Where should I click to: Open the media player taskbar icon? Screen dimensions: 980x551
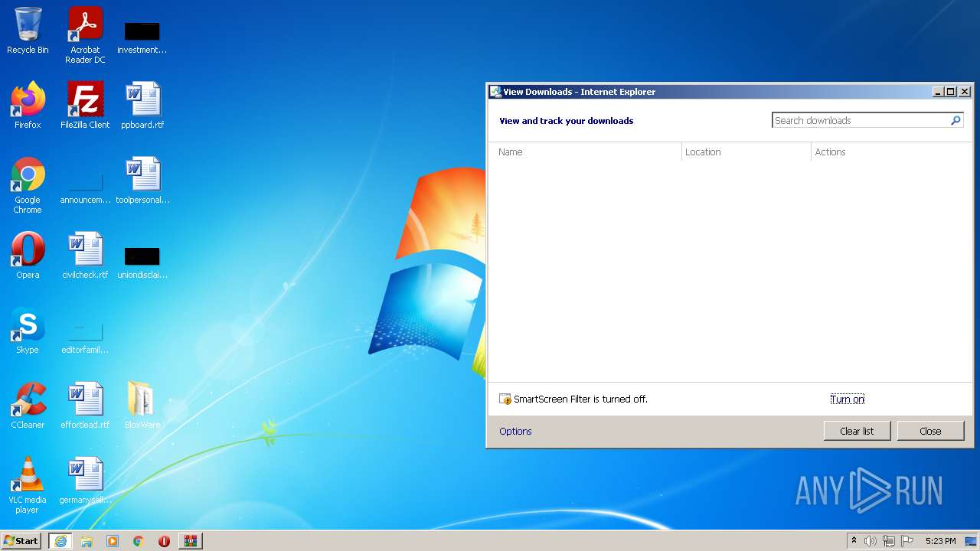tap(113, 541)
